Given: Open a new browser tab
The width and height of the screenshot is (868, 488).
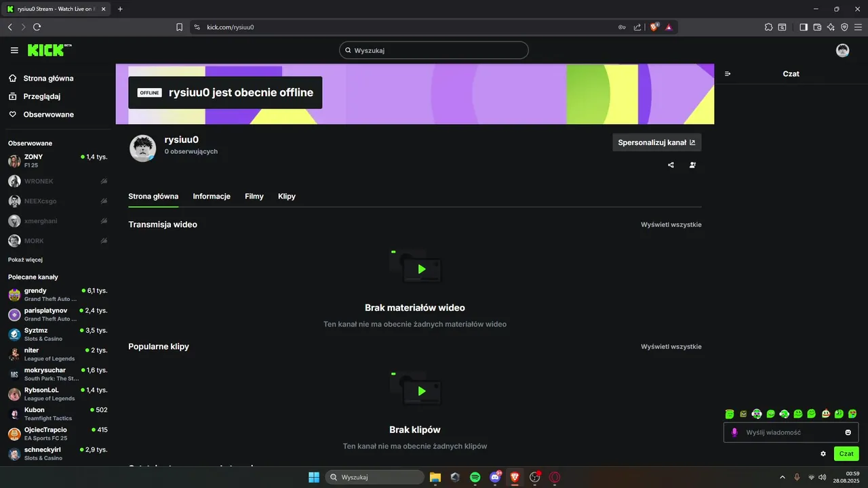Looking at the screenshot, I should point(120,9).
